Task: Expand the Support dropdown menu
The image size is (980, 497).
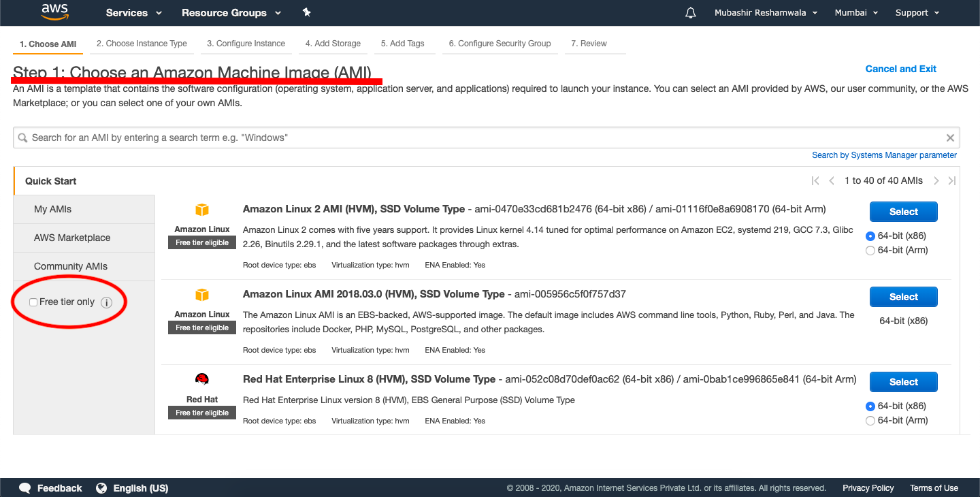Action: click(917, 13)
